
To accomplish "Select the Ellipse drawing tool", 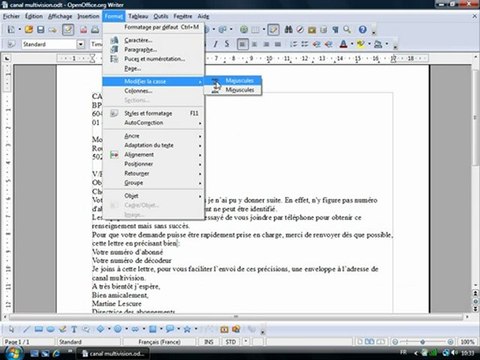I will click(50, 329).
